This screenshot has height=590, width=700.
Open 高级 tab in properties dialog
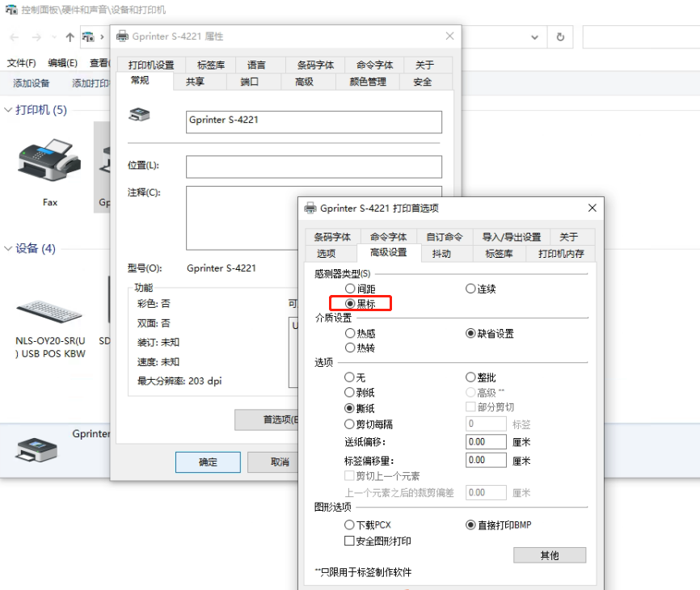305,82
